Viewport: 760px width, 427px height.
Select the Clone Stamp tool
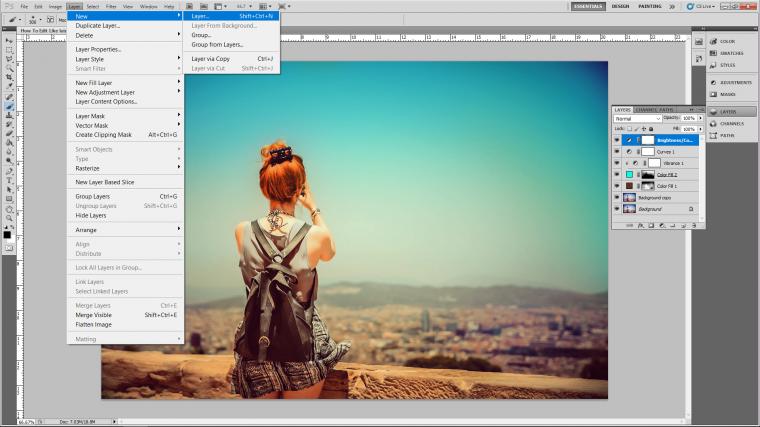pyautogui.click(x=9, y=116)
